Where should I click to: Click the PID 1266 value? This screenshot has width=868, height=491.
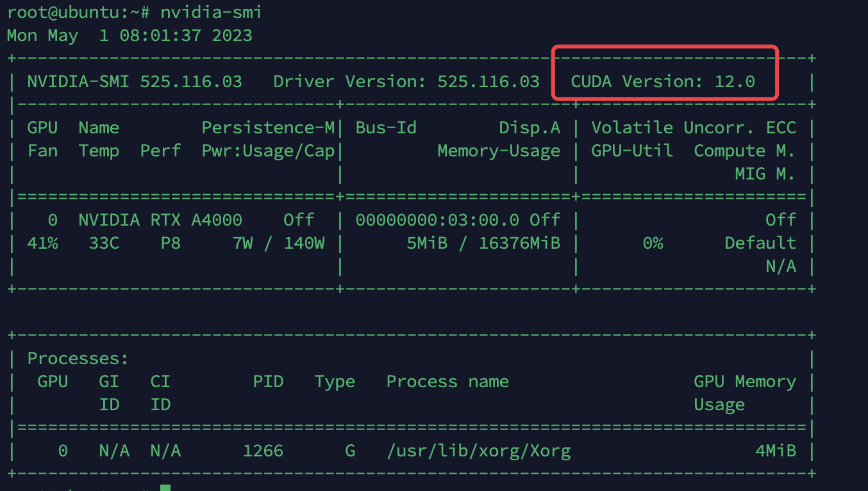(263, 451)
